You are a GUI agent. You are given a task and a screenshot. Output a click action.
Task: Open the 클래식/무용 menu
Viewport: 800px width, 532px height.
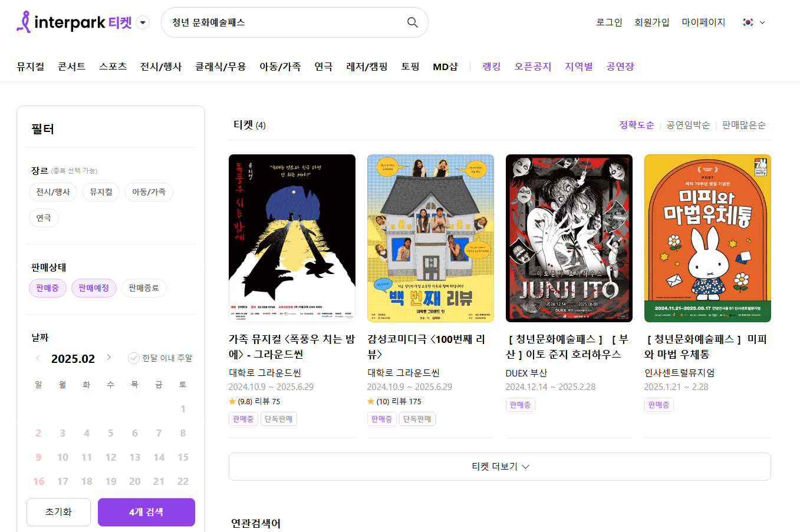220,67
